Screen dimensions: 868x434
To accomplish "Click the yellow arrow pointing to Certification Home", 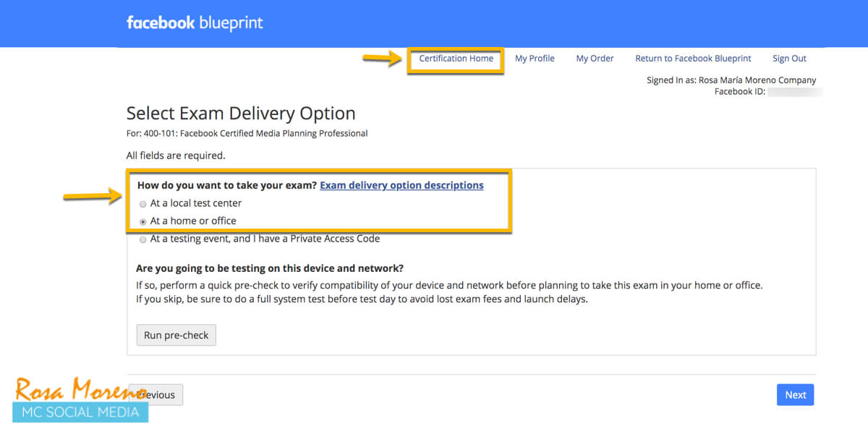I will (382, 59).
